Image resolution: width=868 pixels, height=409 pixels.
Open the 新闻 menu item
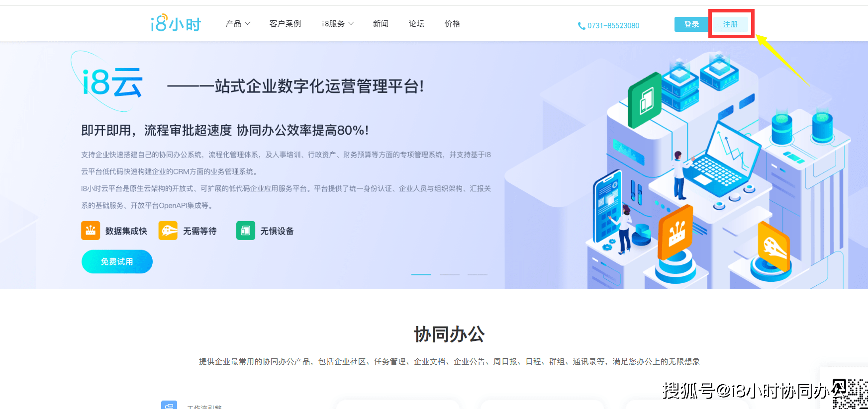[381, 23]
